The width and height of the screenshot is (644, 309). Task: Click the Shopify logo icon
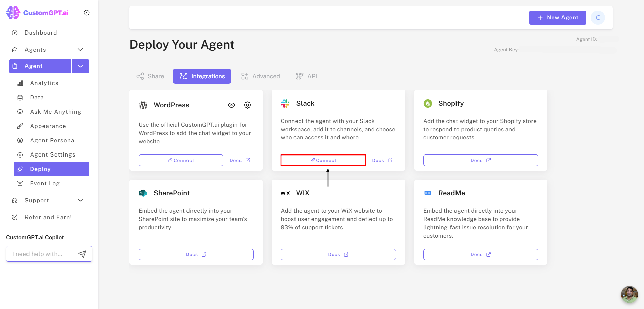pos(428,103)
